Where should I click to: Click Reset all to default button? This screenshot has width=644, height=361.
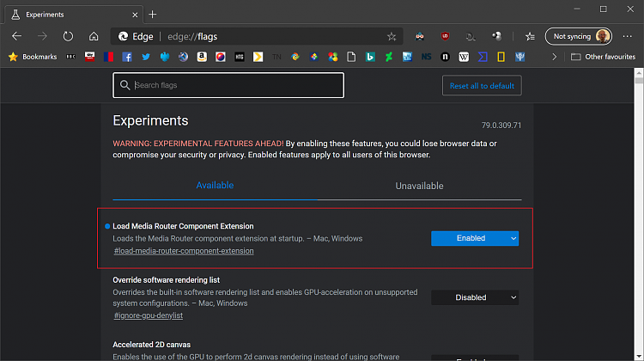[482, 85]
